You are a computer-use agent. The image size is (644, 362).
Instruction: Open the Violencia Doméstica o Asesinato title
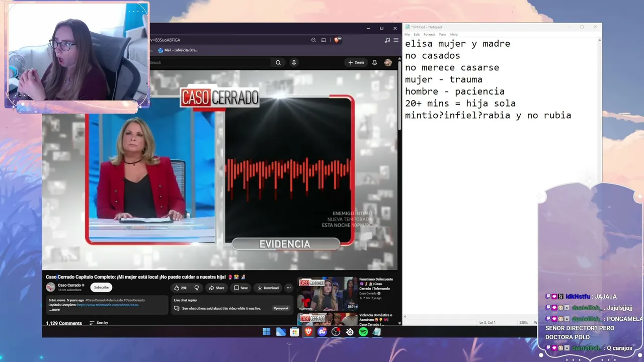pos(376,319)
